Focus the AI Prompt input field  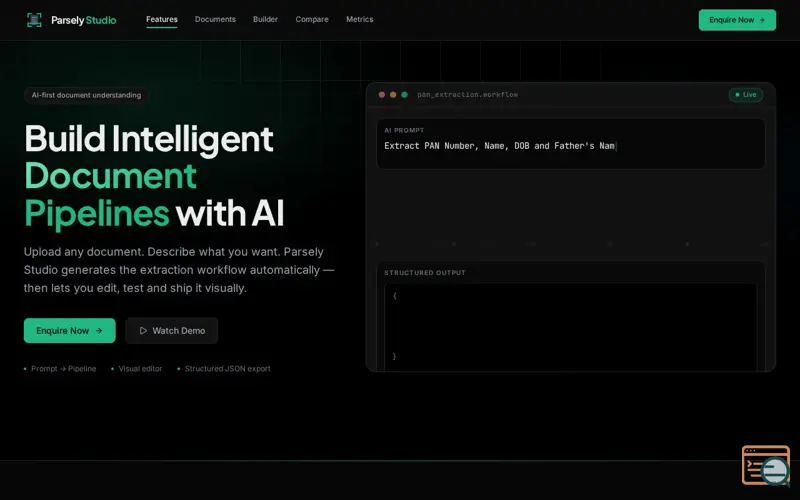coord(570,144)
